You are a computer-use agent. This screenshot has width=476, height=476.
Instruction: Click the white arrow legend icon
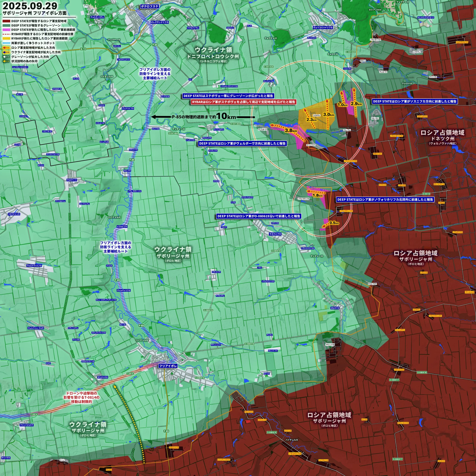tap(6, 57)
